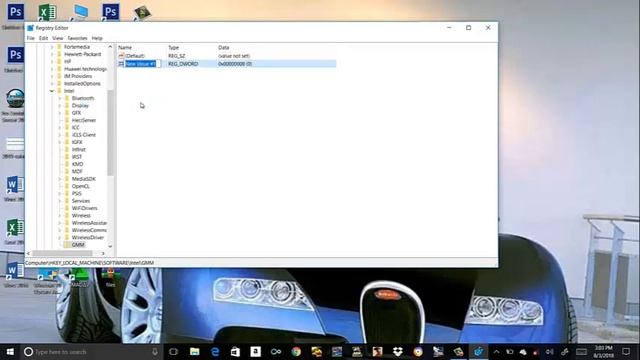Image resolution: width=640 pixels, height=360 pixels.
Task: Open Microsoft Store from the taskbar
Action: tap(236, 351)
